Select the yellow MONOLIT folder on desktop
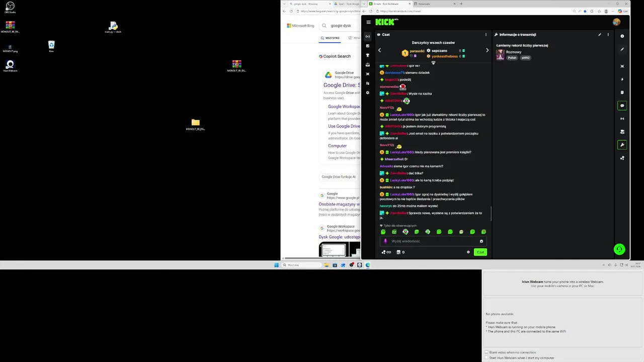The width and height of the screenshot is (644, 362). (x=195, y=124)
